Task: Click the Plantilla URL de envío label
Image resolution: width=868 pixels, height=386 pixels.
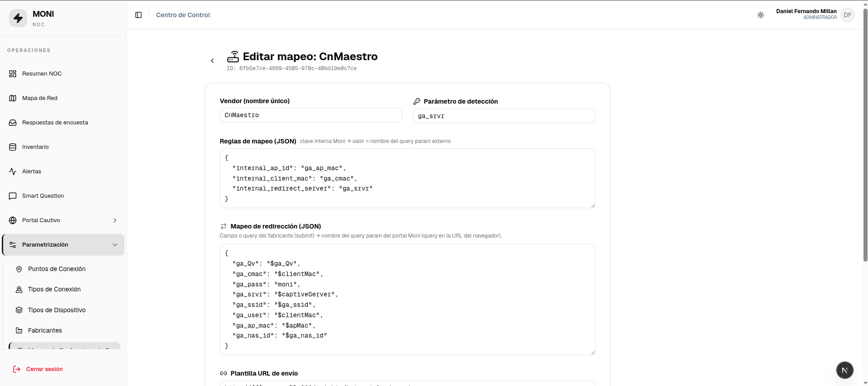Action: [x=264, y=373]
